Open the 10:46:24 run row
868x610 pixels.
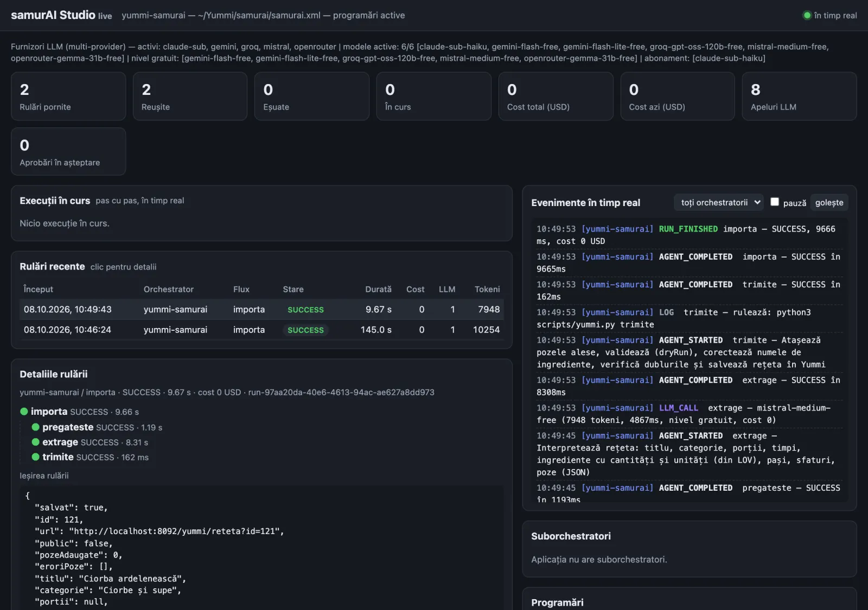[x=261, y=330]
